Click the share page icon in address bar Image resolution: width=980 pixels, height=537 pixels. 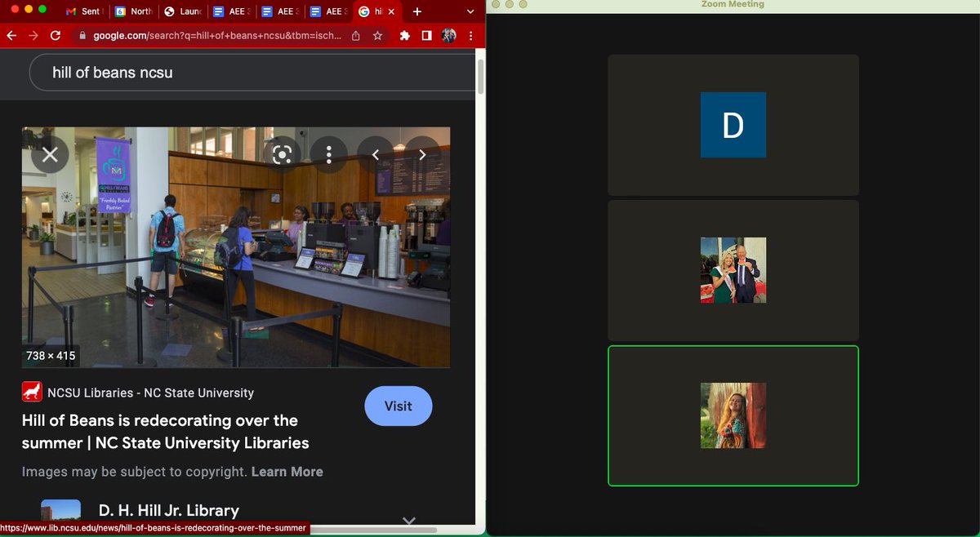pyautogui.click(x=356, y=36)
